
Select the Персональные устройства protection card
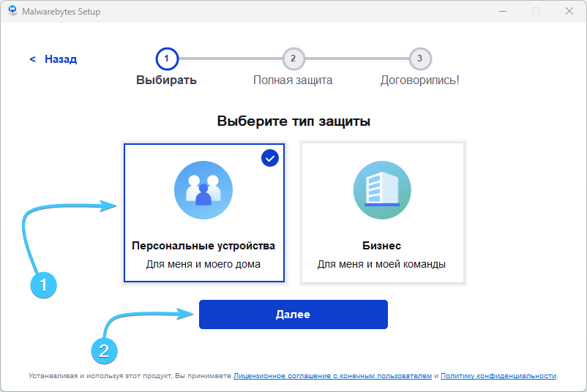(x=203, y=212)
